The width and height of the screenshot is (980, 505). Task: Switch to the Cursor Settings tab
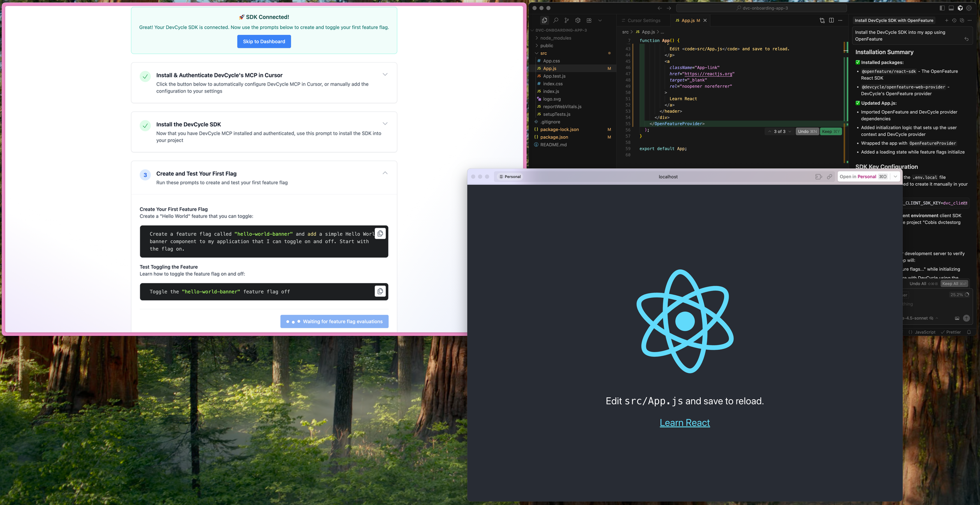click(643, 21)
